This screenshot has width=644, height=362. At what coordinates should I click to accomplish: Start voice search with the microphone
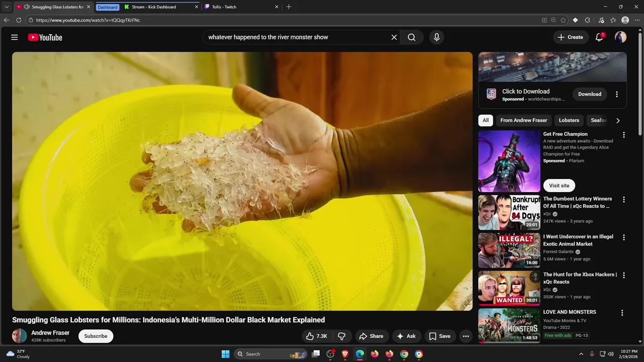click(x=436, y=37)
